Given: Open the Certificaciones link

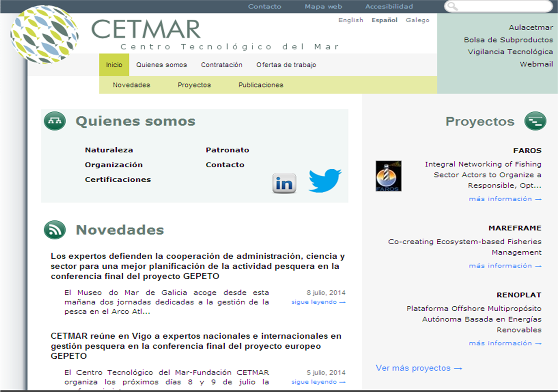Looking at the screenshot, I should 118,180.
